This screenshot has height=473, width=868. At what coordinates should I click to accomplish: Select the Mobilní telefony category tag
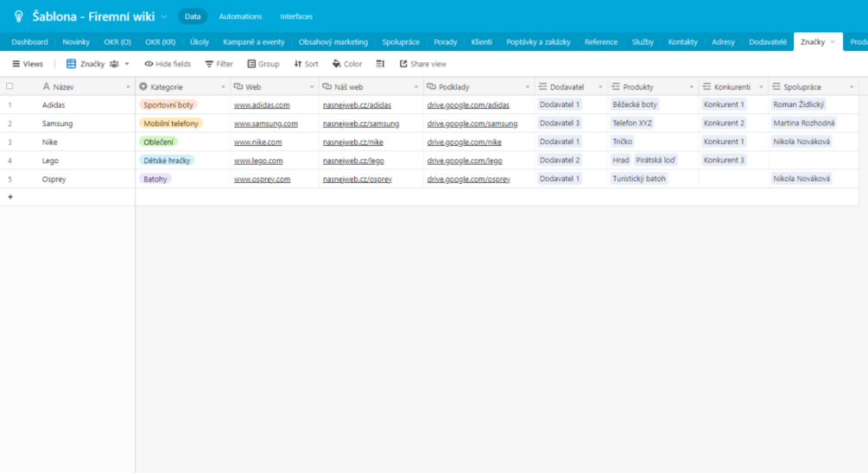170,123
